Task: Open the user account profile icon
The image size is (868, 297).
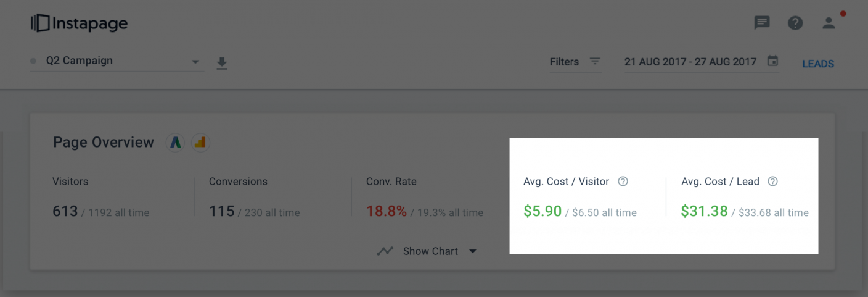Action: (829, 23)
